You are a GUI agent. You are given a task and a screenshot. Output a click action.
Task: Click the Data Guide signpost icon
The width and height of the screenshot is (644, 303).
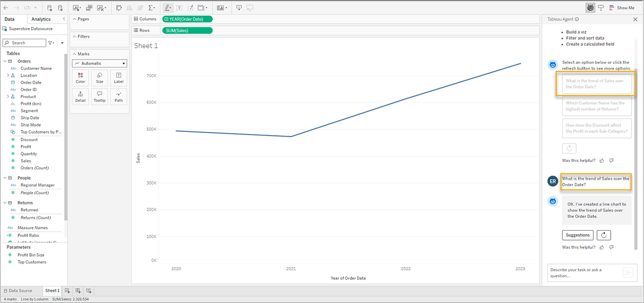601,8
